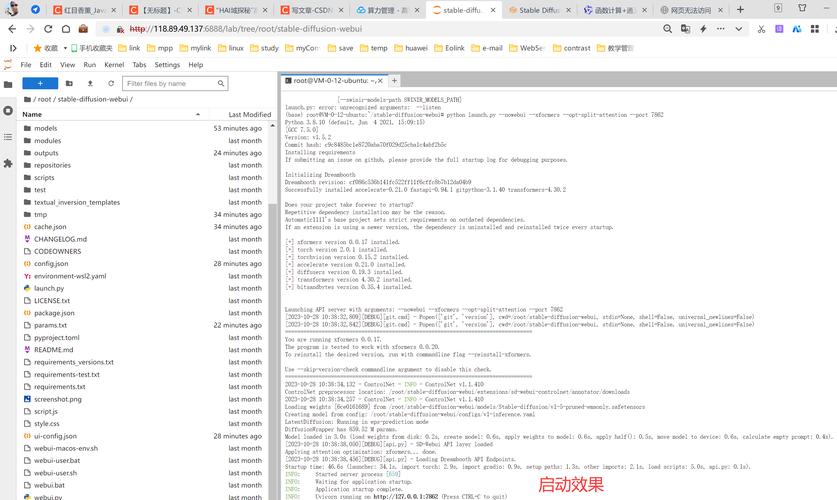The width and height of the screenshot is (837, 500).
Task: Open a new browser tab with plus
Action: pyautogui.click(x=740, y=10)
